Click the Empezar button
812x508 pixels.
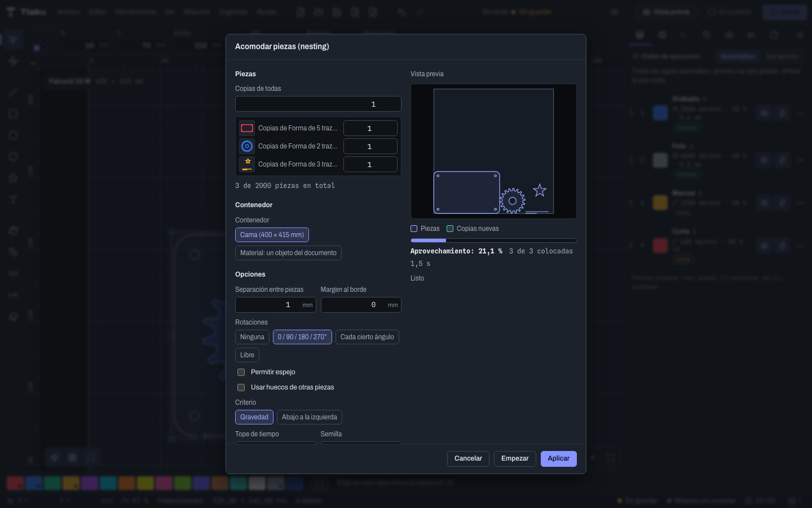(x=515, y=459)
